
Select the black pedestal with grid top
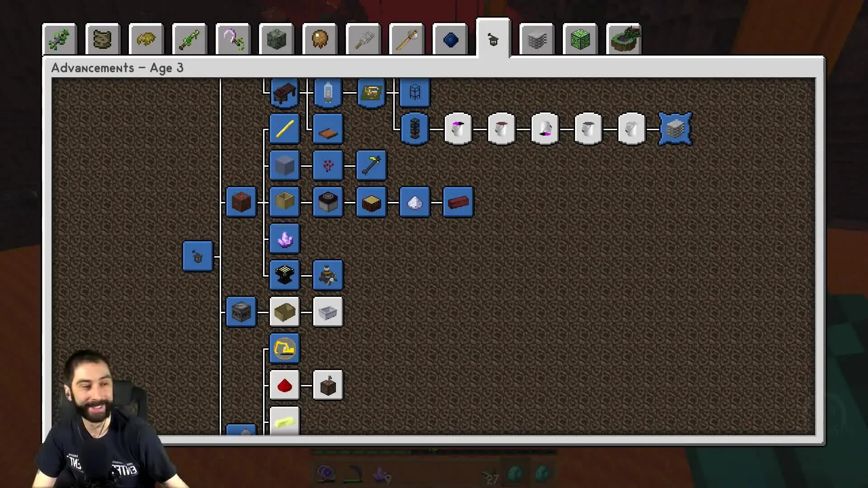[x=284, y=275]
